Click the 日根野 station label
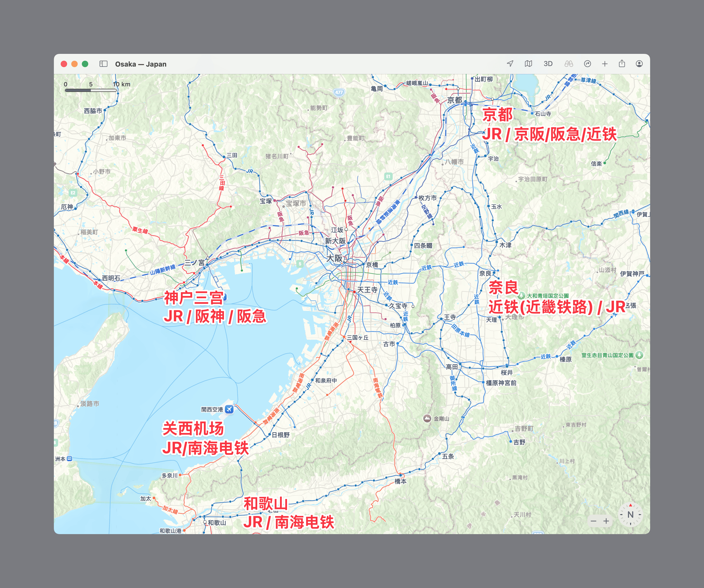Viewport: 704px width, 588px height. tap(280, 435)
